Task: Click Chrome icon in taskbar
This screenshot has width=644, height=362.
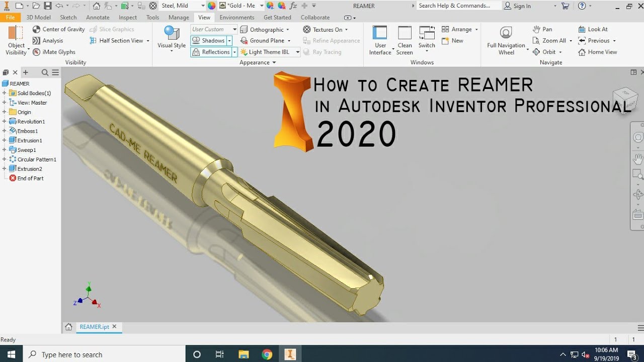Action: point(267,354)
